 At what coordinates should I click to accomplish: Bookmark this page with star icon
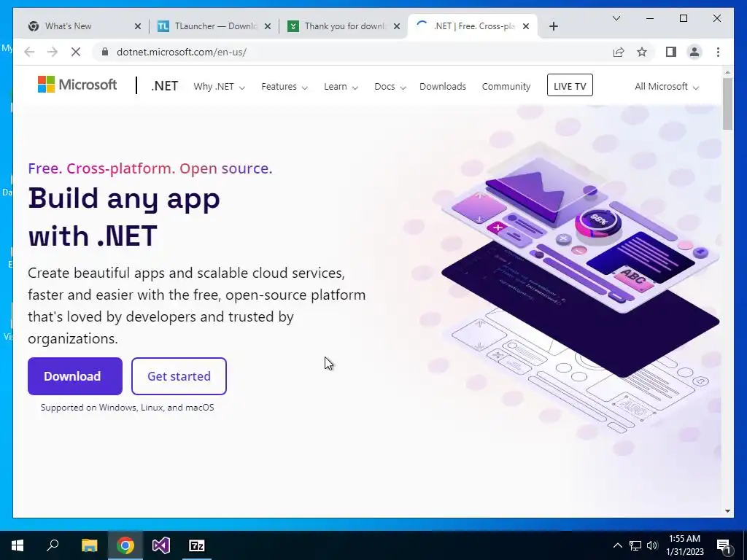642,52
